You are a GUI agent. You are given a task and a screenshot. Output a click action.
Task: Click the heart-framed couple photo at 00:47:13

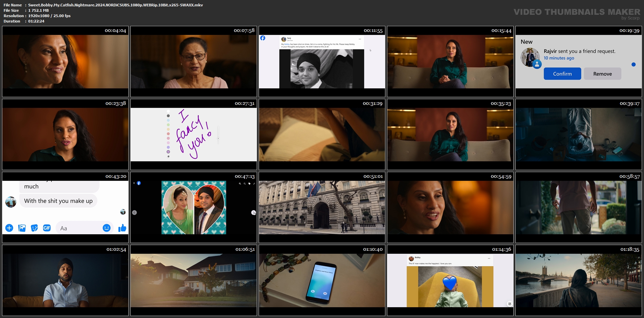[x=194, y=207]
